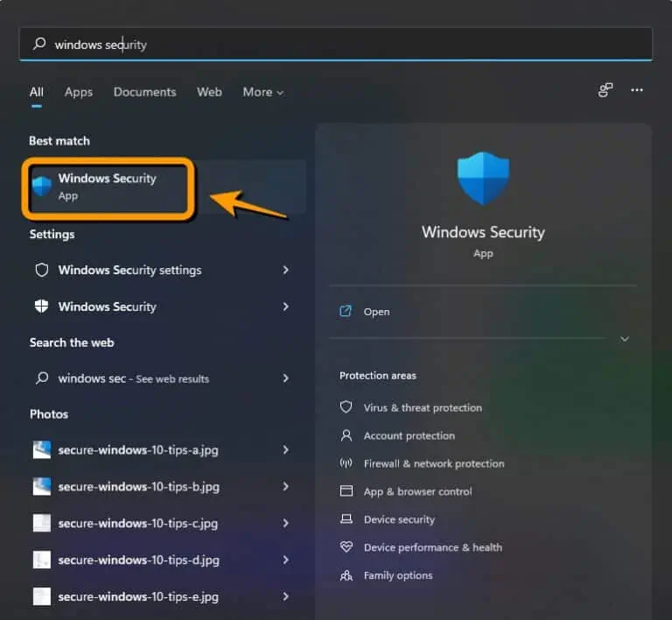Open Device performance & health

(433, 547)
